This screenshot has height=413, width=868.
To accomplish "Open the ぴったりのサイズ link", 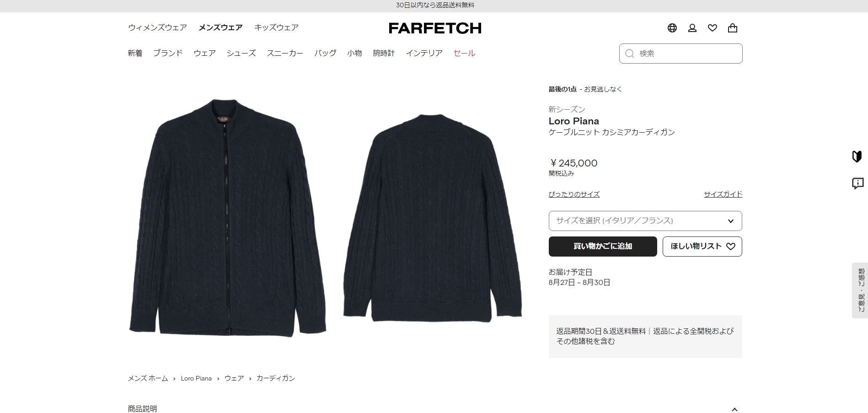I will [x=574, y=194].
